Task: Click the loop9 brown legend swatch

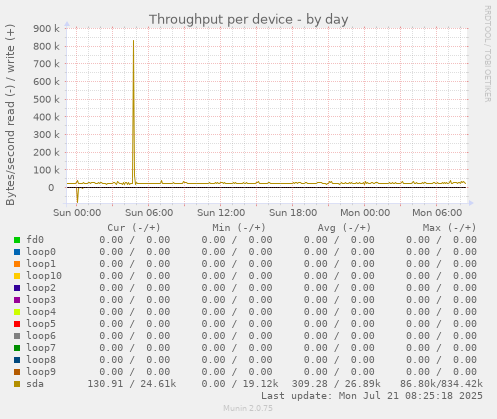Action: (x=17, y=372)
